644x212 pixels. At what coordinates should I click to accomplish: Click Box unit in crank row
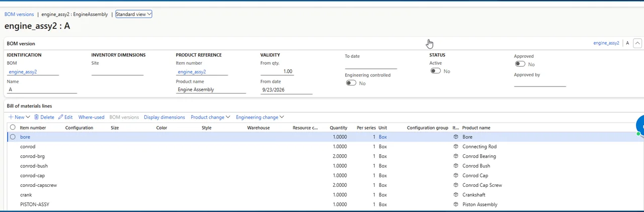pyautogui.click(x=383, y=194)
